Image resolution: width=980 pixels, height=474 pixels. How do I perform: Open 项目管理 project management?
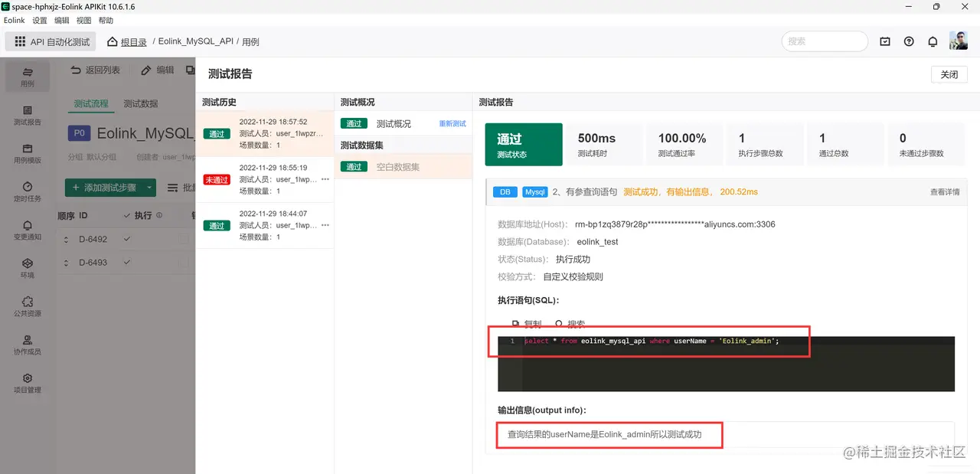coord(28,384)
